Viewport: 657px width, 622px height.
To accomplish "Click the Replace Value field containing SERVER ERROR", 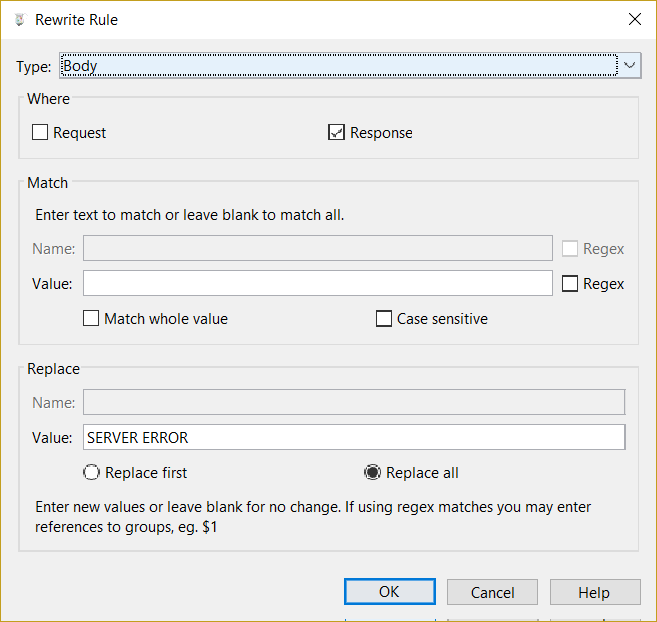I will (353, 438).
